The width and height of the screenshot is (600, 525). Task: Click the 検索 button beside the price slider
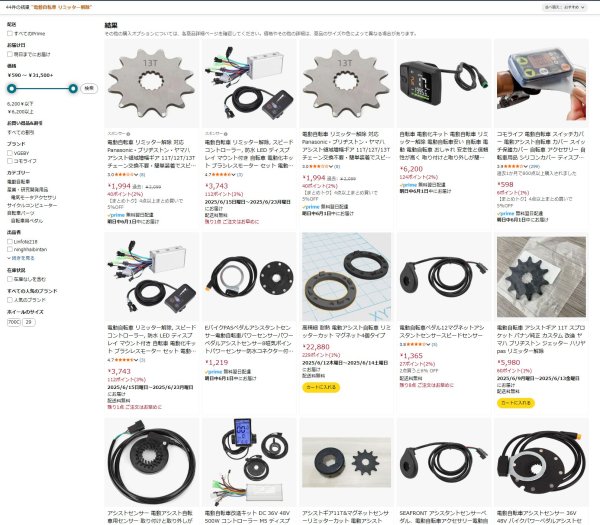[x=89, y=88]
